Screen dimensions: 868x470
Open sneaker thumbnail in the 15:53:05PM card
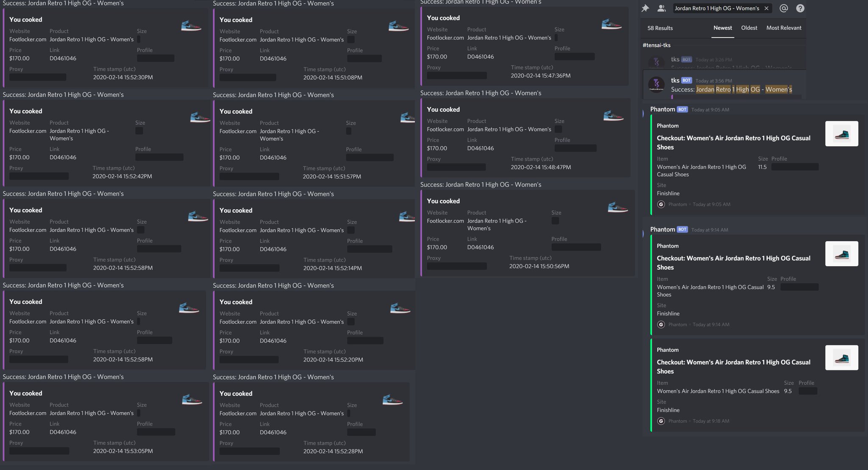[x=192, y=399]
